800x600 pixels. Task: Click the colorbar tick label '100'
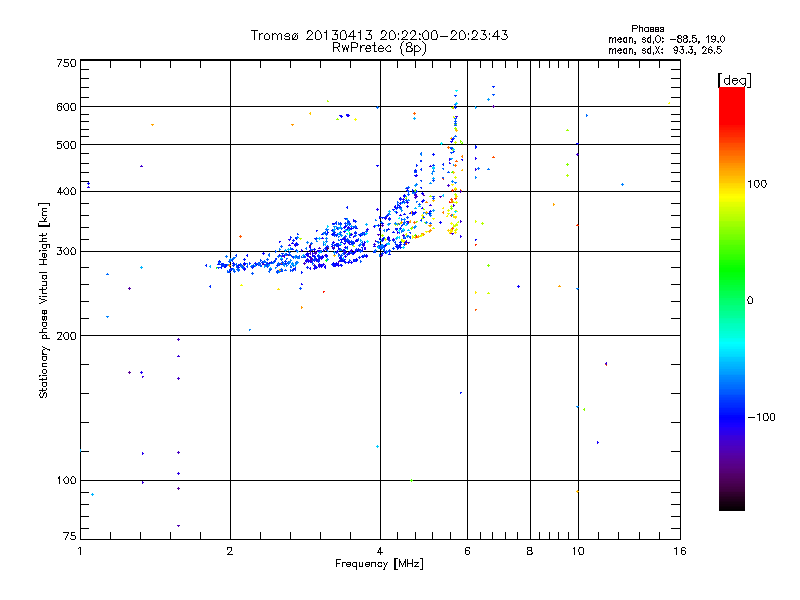(757, 184)
